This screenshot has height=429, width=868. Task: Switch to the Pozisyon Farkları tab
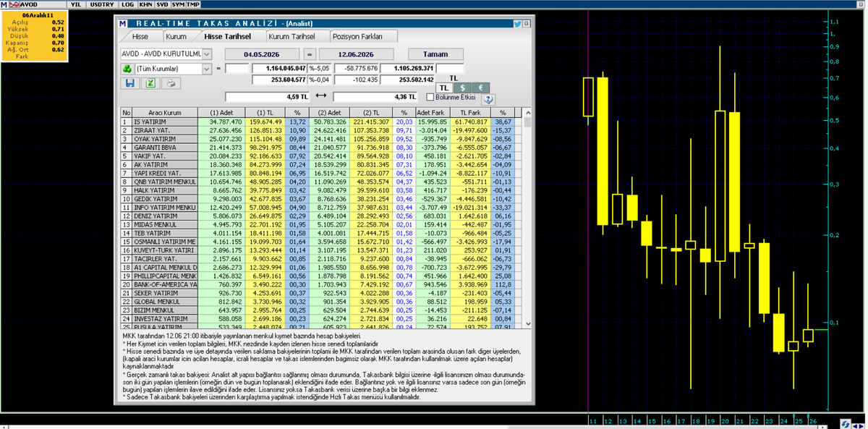click(365, 36)
